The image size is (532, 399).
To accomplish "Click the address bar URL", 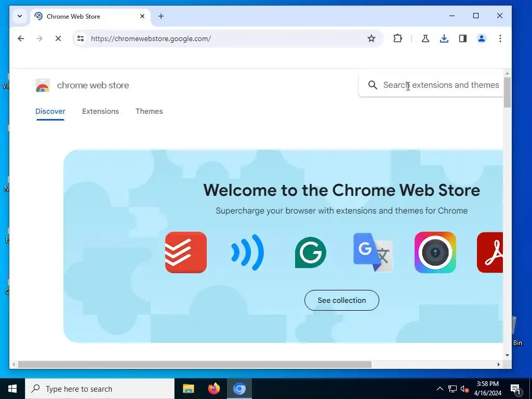I will 151,38.
